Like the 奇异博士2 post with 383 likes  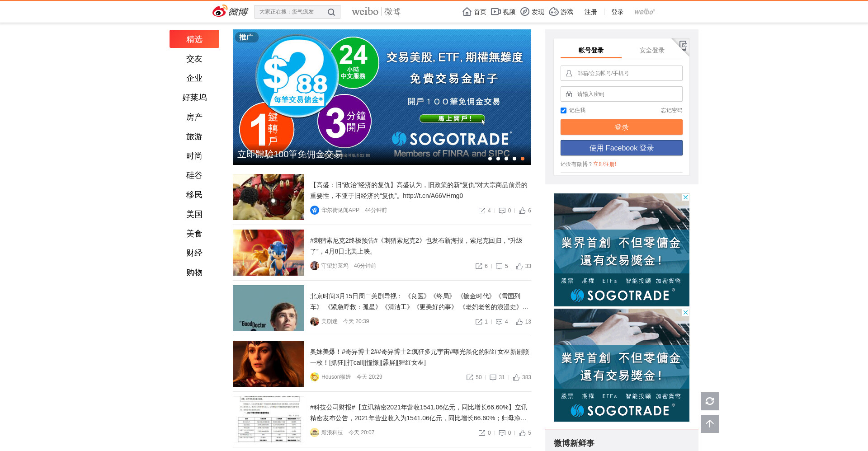tap(516, 377)
